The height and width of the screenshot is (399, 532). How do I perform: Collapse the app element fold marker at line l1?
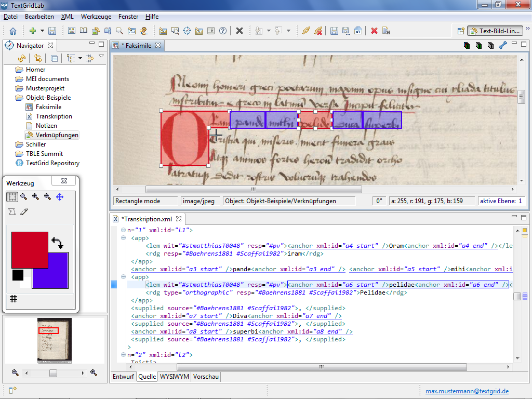[x=123, y=238]
